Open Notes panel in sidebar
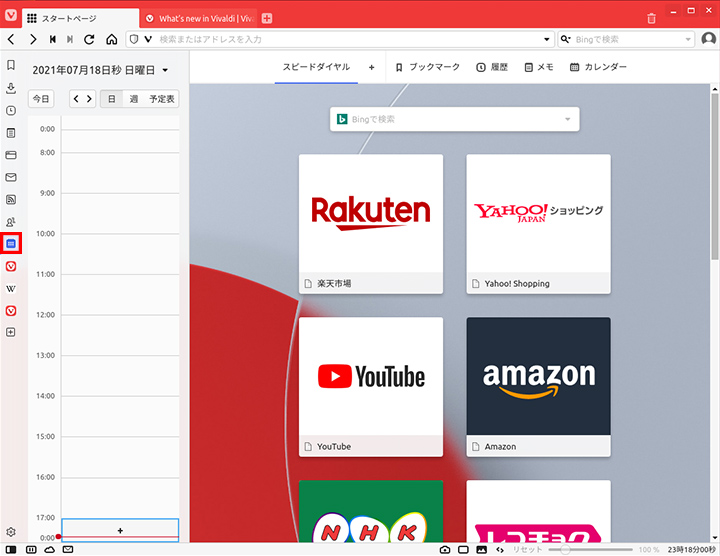The height and width of the screenshot is (556, 720). [x=11, y=133]
